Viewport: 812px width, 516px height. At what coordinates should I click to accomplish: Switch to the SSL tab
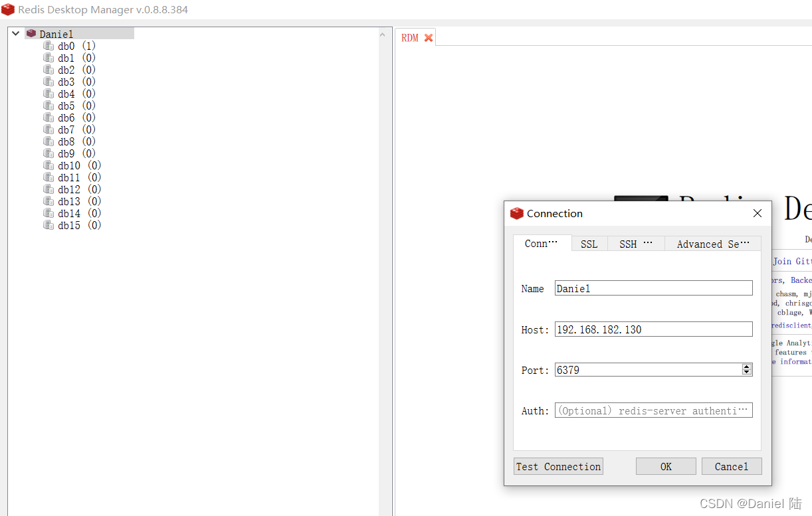[589, 244]
